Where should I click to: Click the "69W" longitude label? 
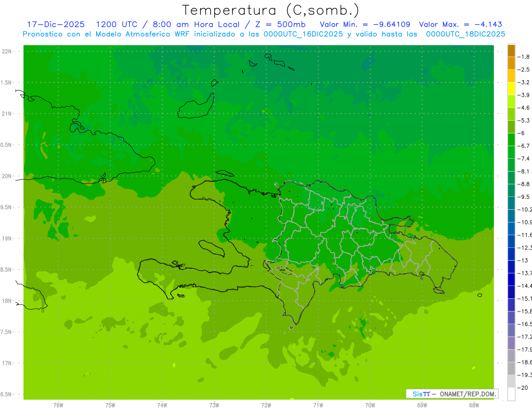422,405
